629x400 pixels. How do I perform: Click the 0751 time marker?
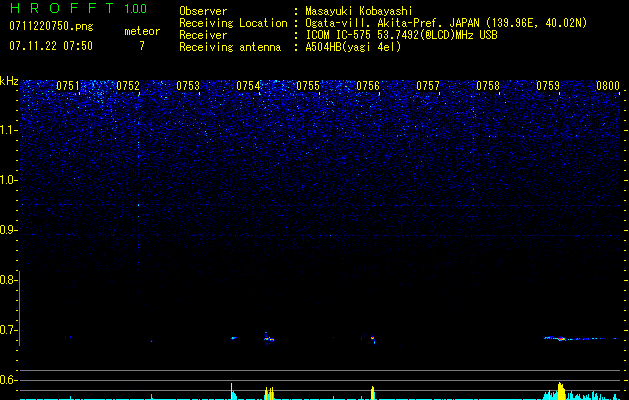tap(67, 86)
